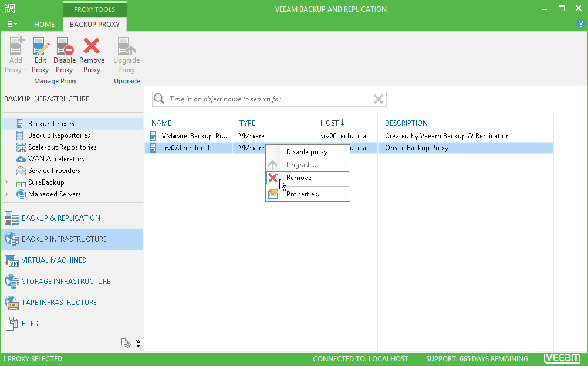Sort by the HOST column header

(332, 123)
